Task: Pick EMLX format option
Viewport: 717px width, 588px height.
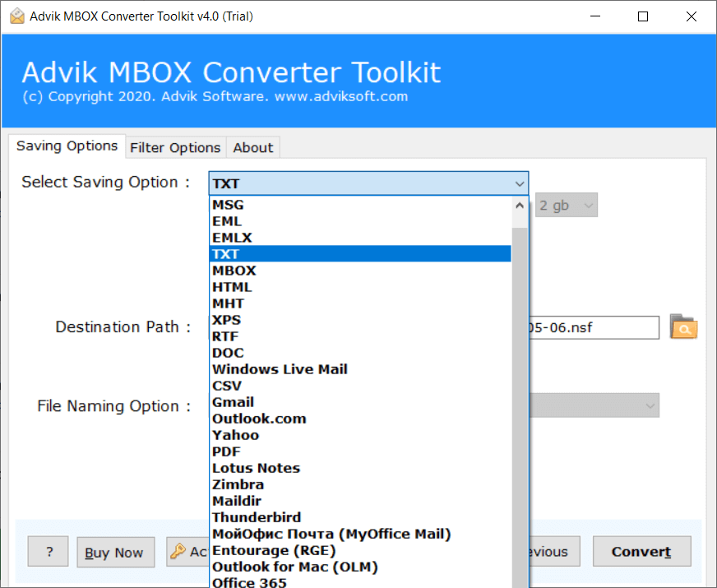Action: (x=360, y=238)
